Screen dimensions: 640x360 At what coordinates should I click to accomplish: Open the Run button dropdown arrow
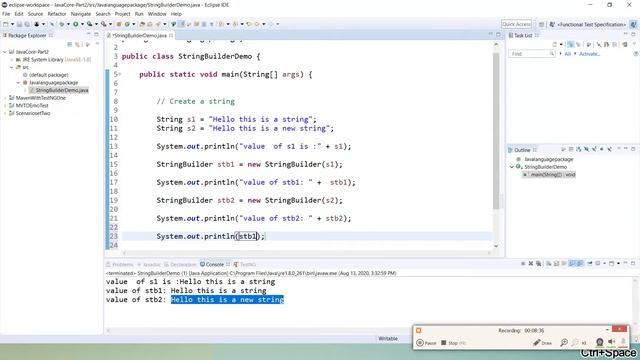82,24
